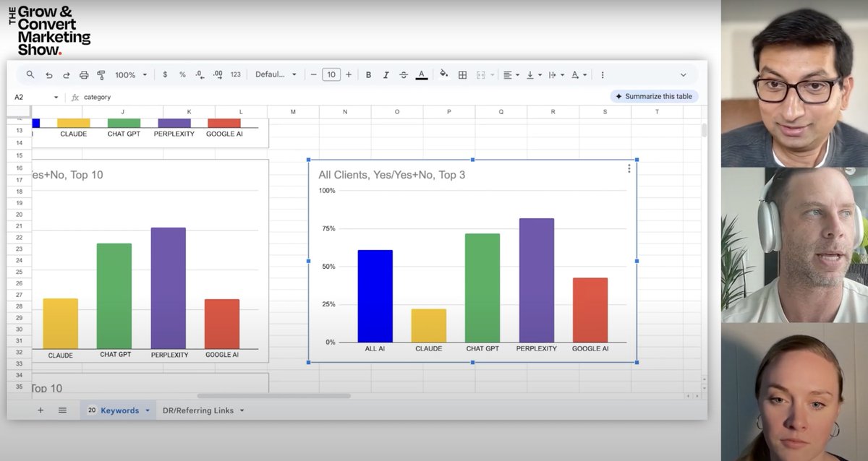Open the 100% zoom dropdown
868x461 pixels.
pos(131,75)
